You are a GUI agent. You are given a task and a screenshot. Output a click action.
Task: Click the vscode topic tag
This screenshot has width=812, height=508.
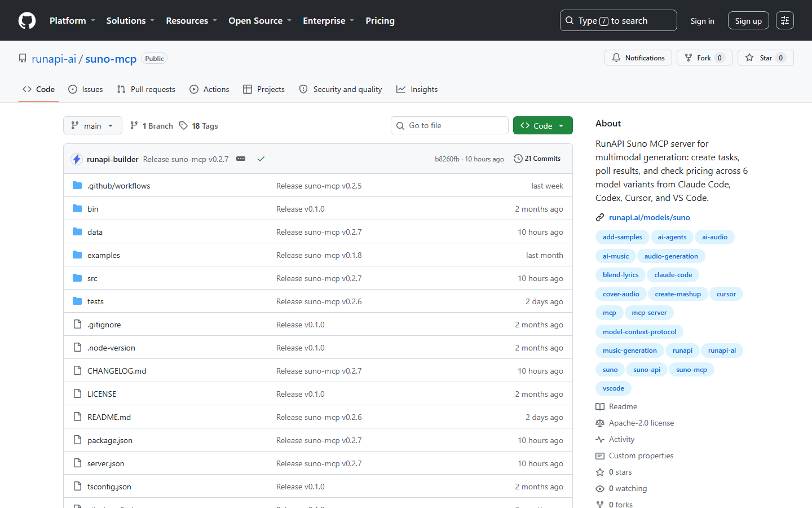[614, 388]
